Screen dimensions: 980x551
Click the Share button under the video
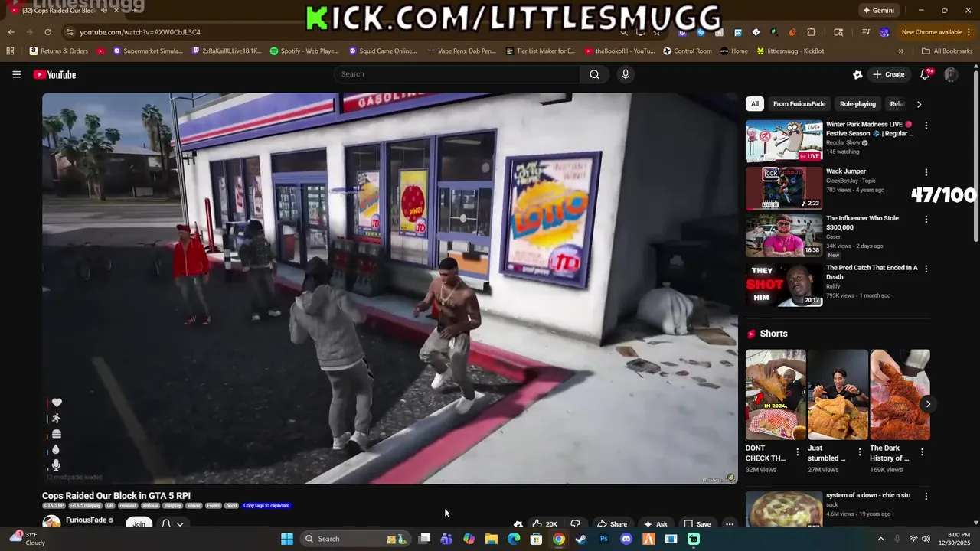612,524
